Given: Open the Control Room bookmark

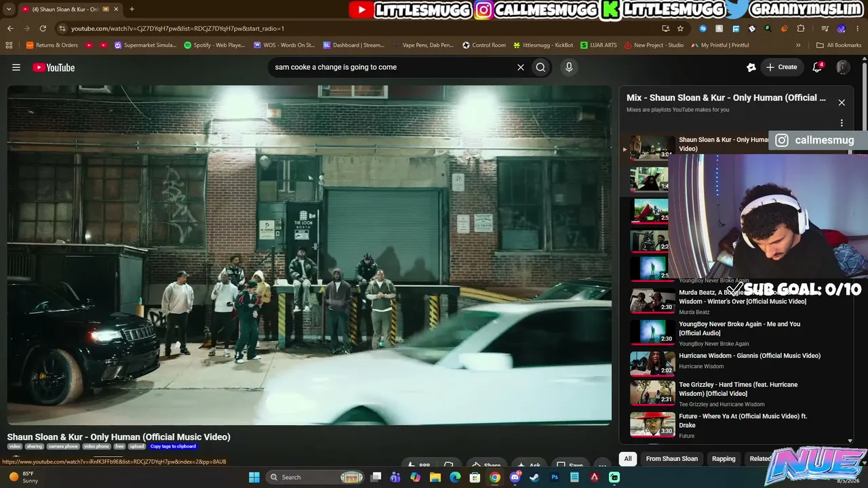Looking at the screenshot, I should point(484,45).
